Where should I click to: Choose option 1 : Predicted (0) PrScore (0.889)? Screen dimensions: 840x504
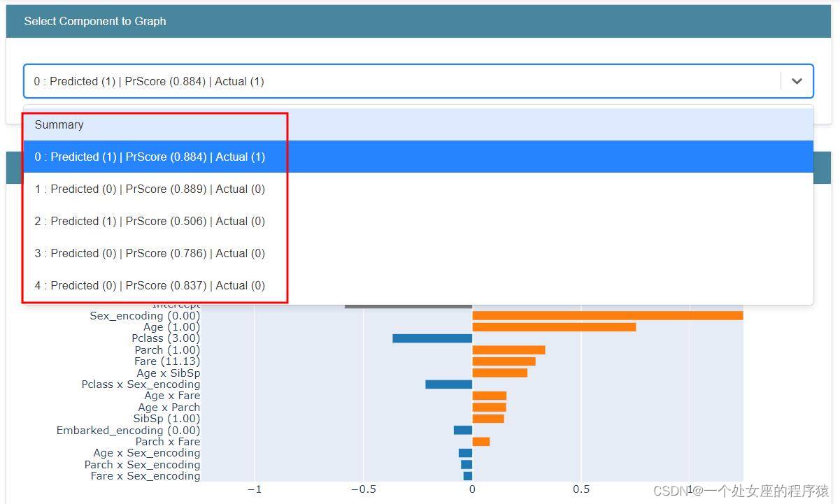tap(418, 189)
